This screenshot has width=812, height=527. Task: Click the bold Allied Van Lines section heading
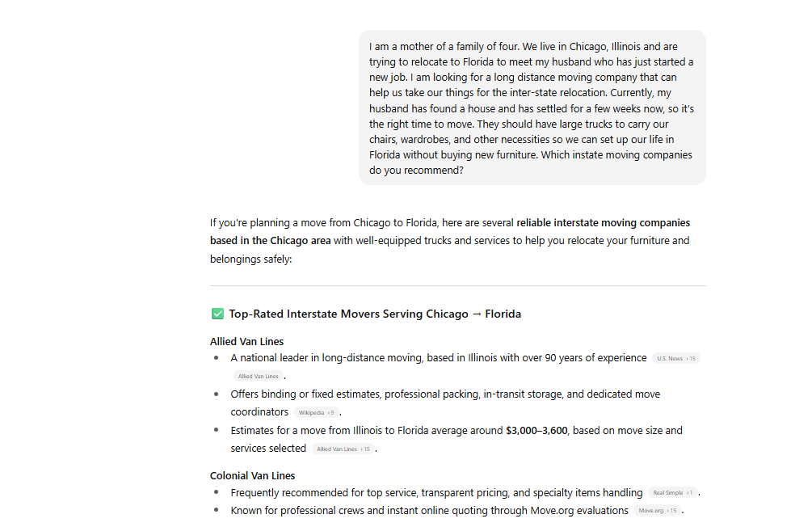(246, 341)
